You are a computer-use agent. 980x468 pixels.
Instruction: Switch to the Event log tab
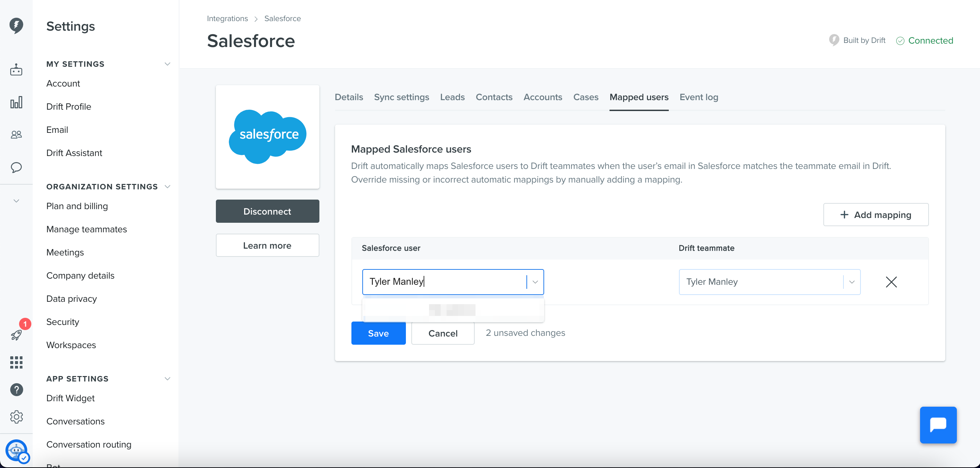tap(698, 97)
